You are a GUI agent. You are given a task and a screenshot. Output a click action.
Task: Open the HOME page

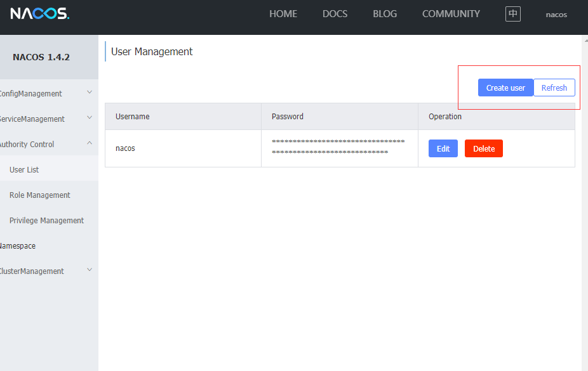[x=283, y=14]
